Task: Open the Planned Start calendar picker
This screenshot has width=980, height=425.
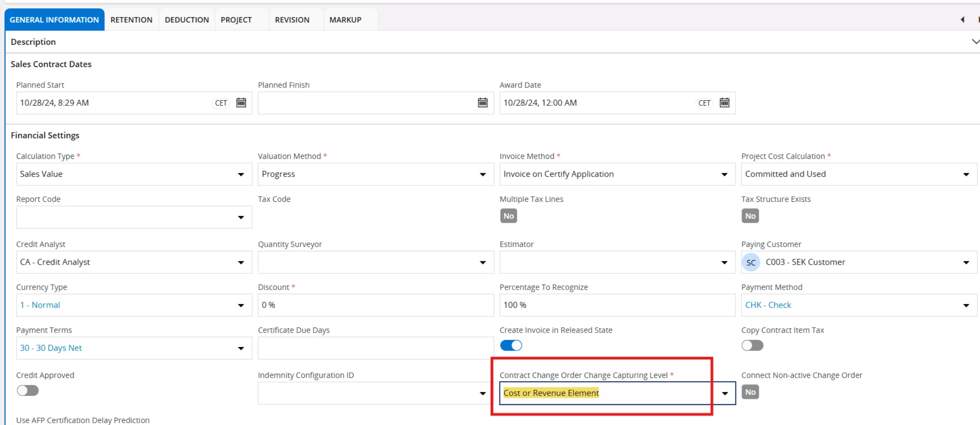Action: (241, 103)
